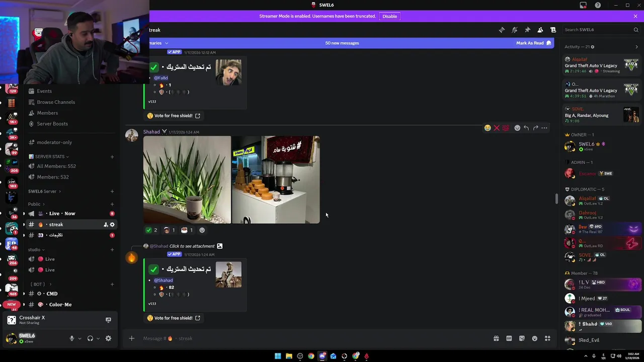The width and height of the screenshot is (644, 362).
Task: React with laughing emoji on Shahad's message
Action: tap(487, 128)
